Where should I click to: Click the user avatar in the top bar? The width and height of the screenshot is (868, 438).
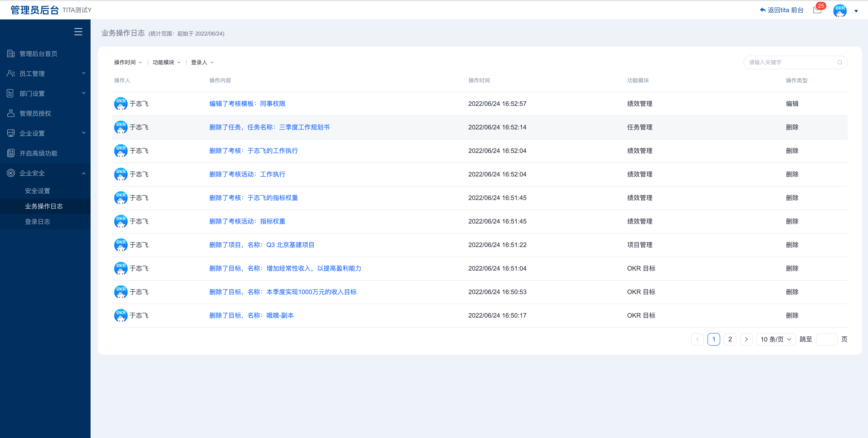tap(840, 10)
